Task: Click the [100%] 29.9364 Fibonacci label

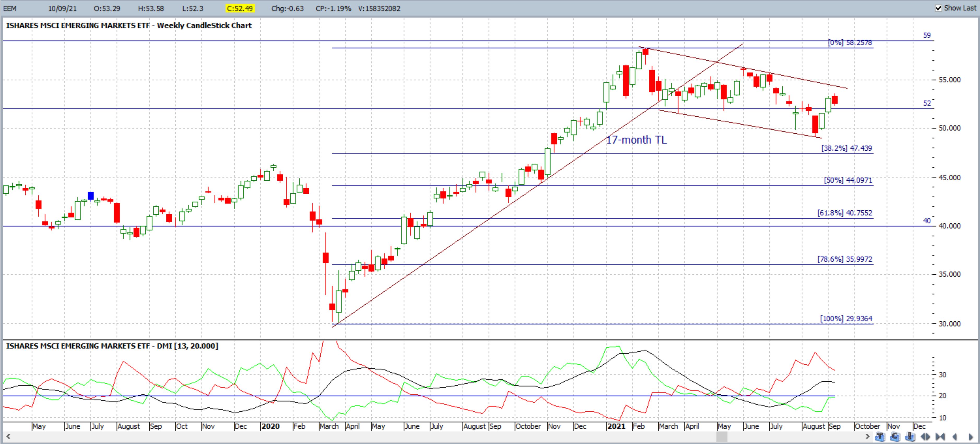Action: coord(846,319)
